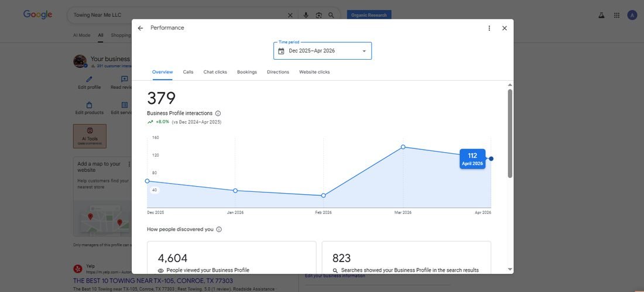This screenshot has height=292, width=644.
Task: Open three-dot menu on Add a map card
Action: click(x=129, y=164)
